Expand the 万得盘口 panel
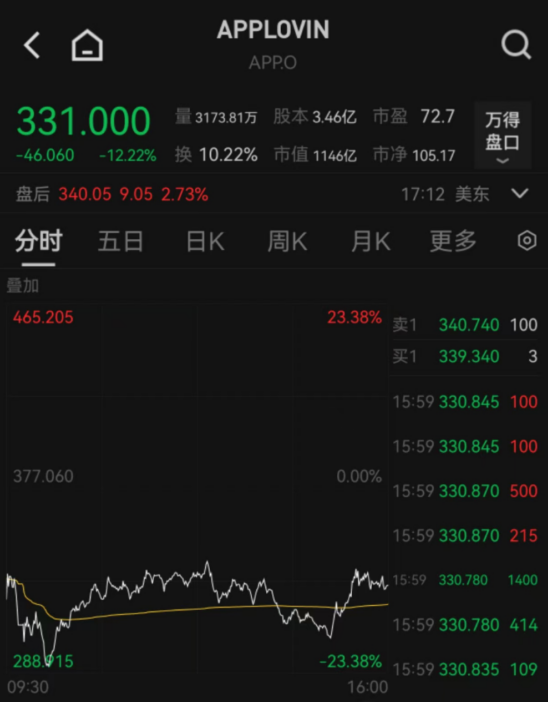The width and height of the screenshot is (548, 702). click(x=503, y=135)
